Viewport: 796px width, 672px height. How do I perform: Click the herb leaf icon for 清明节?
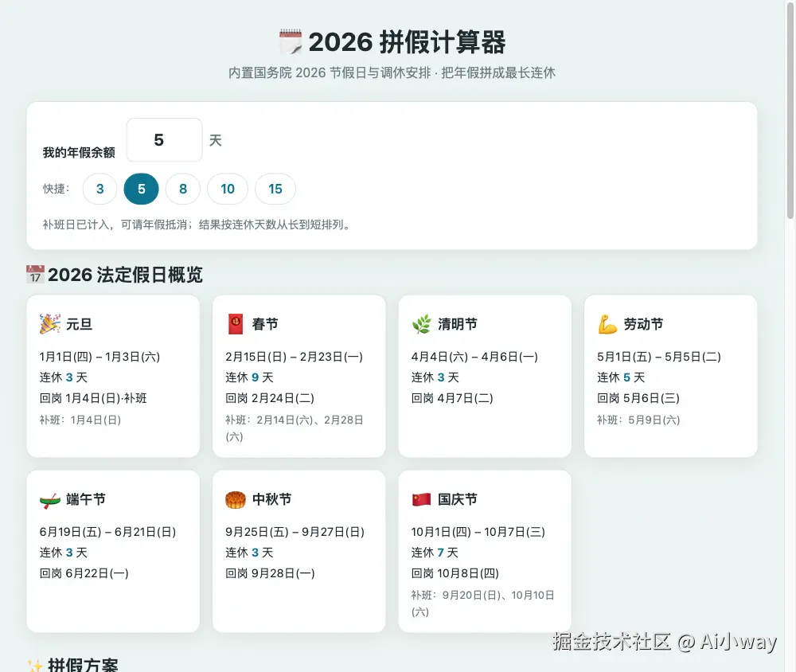[421, 324]
